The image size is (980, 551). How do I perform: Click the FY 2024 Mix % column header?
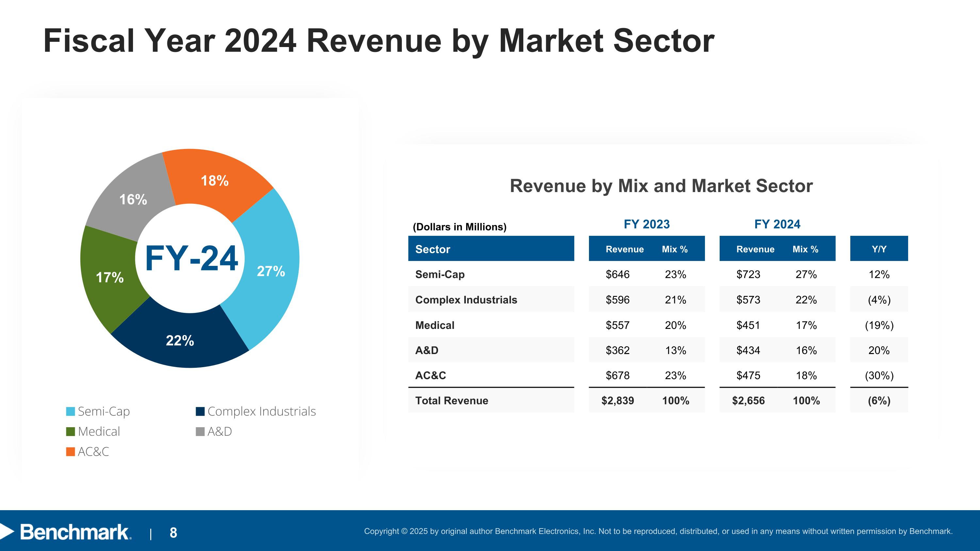click(805, 250)
